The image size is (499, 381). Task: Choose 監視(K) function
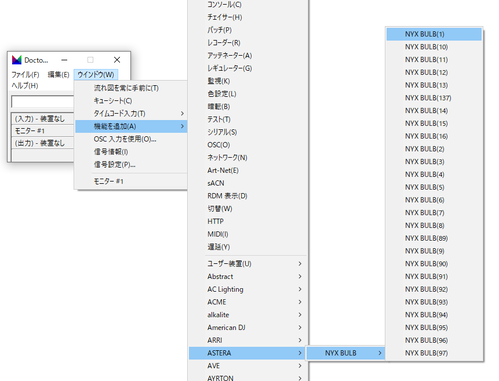coord(248,81)
